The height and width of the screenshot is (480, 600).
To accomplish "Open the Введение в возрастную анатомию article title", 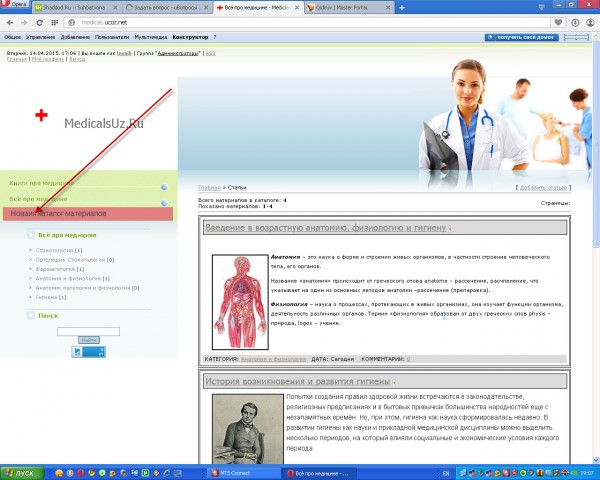I will [x=326, y=228].
